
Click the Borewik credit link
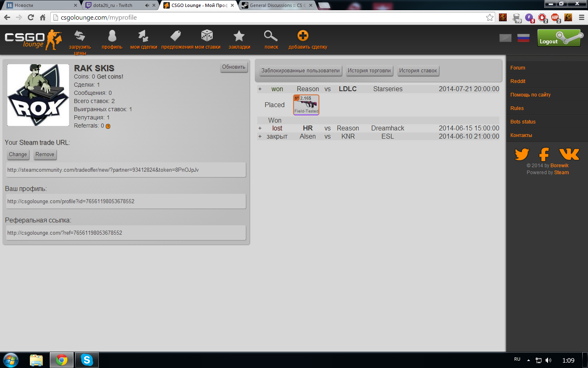[x=559, y=166]
